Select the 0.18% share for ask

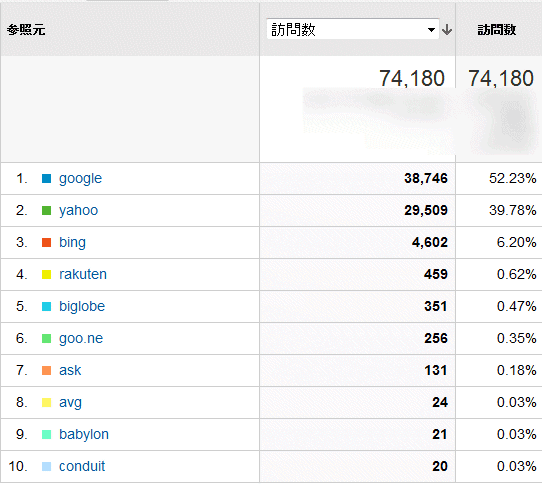516,371
